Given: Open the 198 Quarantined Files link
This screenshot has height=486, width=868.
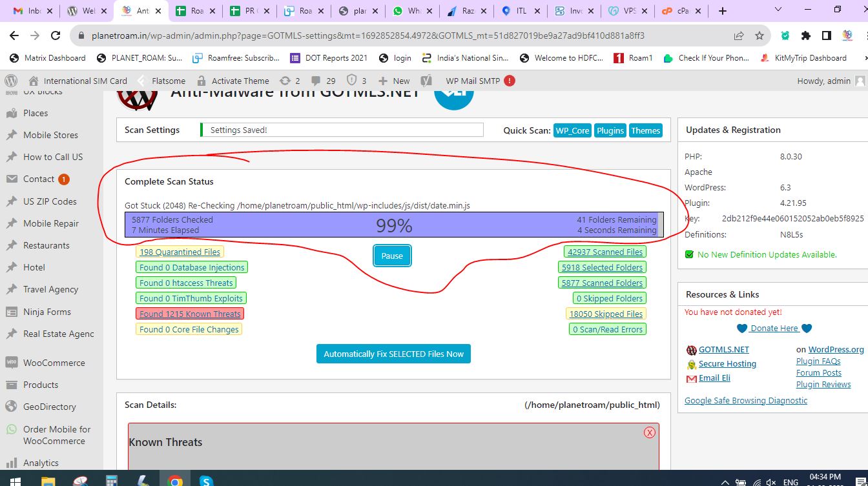Looking at the screenshot, I should click(x=180, y=252).
